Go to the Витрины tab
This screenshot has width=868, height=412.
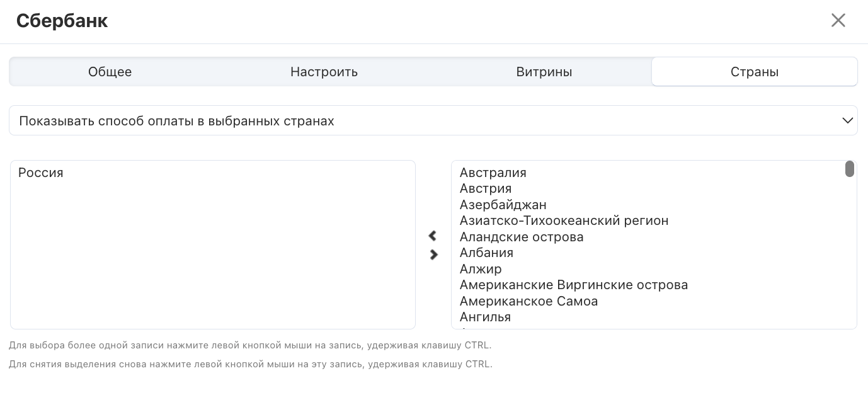click(544, 72)
